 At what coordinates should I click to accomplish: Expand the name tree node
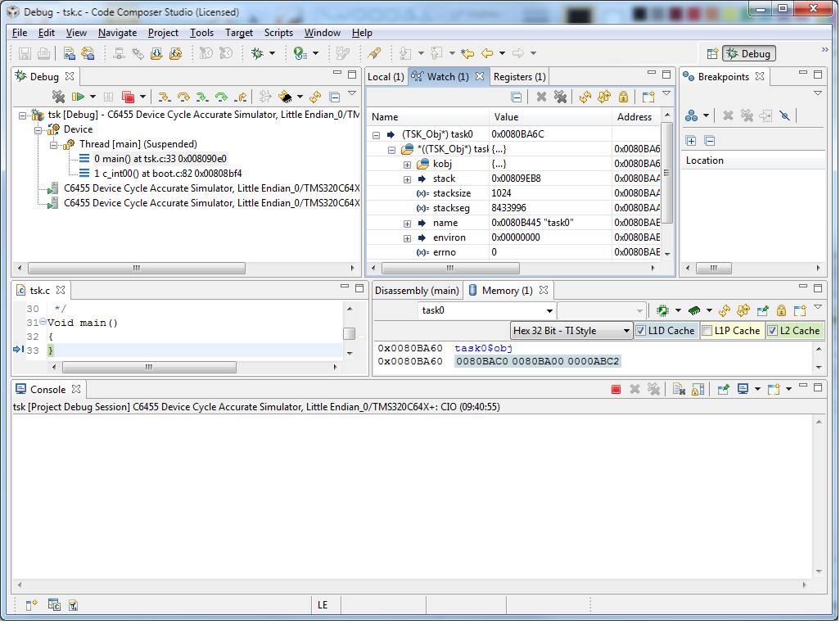click(407, 224)
